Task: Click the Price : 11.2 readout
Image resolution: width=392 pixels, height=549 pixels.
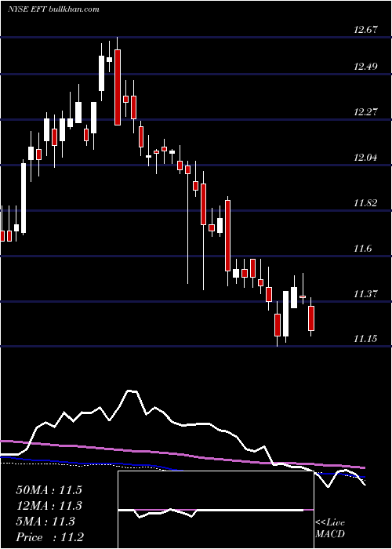Action: click(x=50, y=537)
